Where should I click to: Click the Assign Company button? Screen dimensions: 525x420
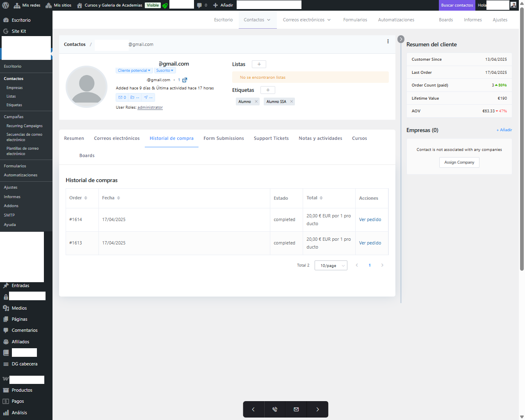pos(459,162)
